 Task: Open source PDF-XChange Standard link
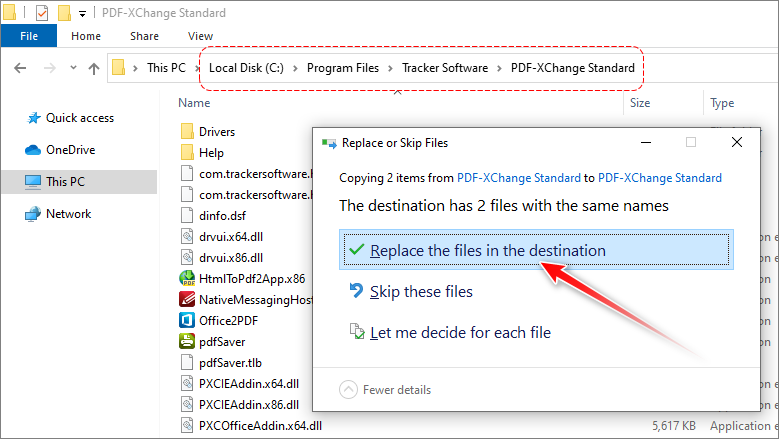[x=519, y=178]
